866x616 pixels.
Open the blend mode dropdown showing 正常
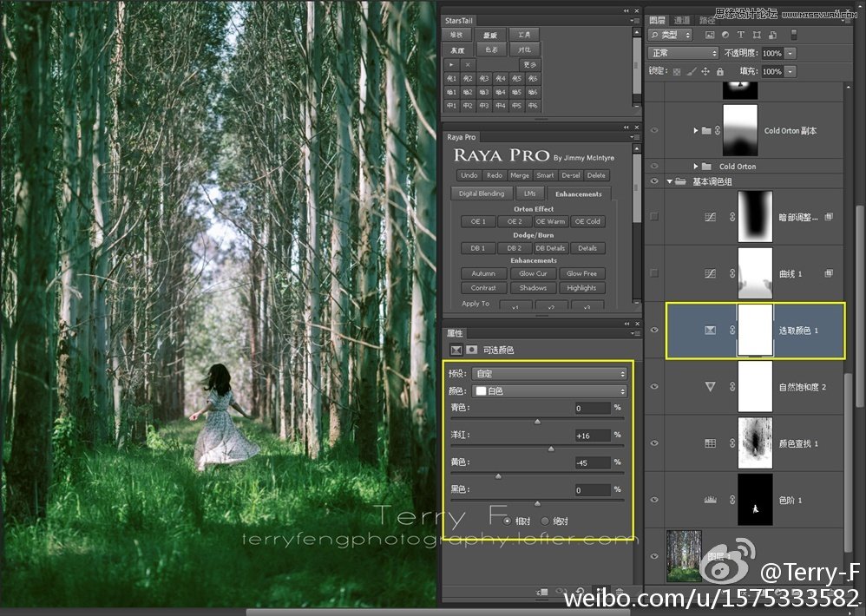pyautogui.click(x=683, y=53)
